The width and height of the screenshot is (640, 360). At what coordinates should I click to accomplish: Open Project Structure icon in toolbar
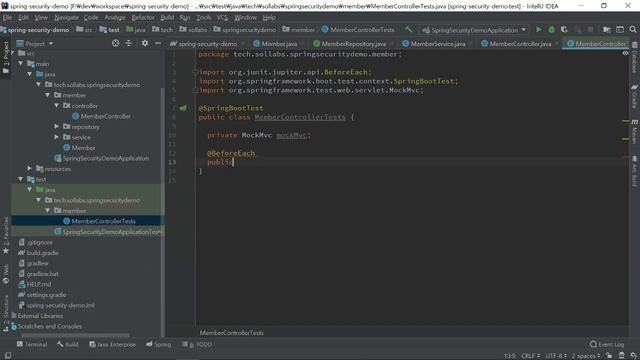point(607,29)
